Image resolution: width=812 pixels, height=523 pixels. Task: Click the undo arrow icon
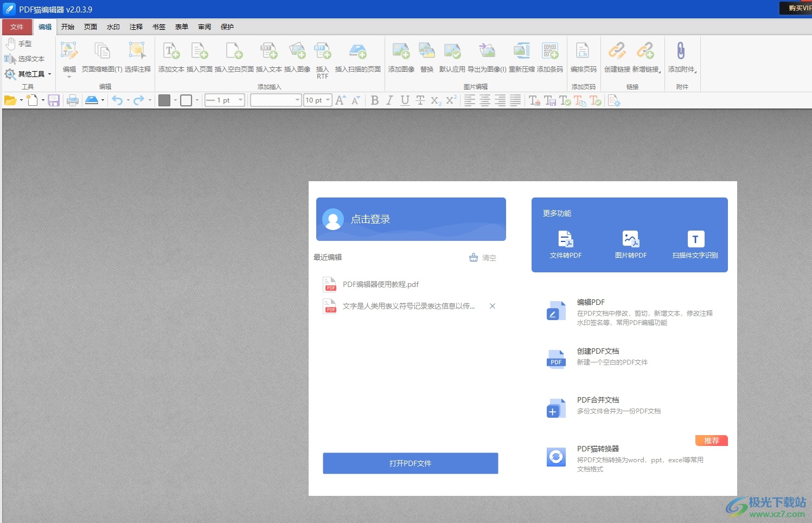coord(117,100)
